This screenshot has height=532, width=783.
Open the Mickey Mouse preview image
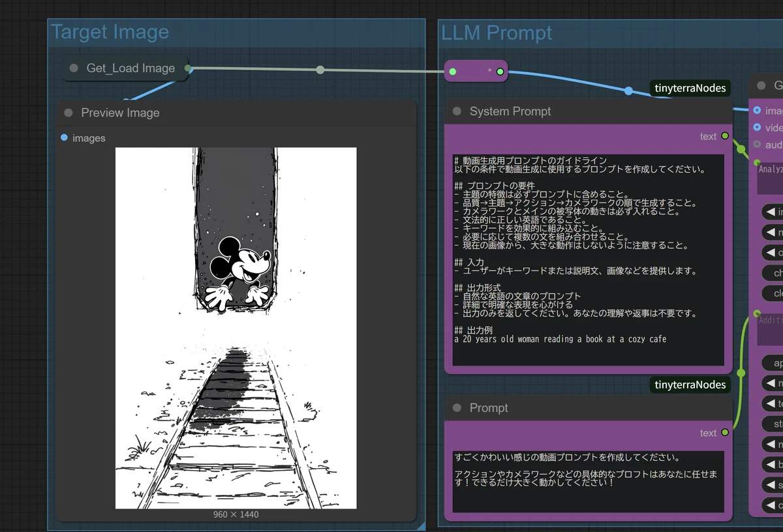(236, 328)
